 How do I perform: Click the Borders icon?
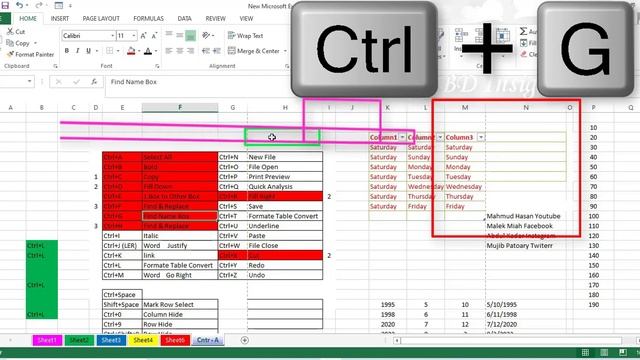(x=109, y=51)
